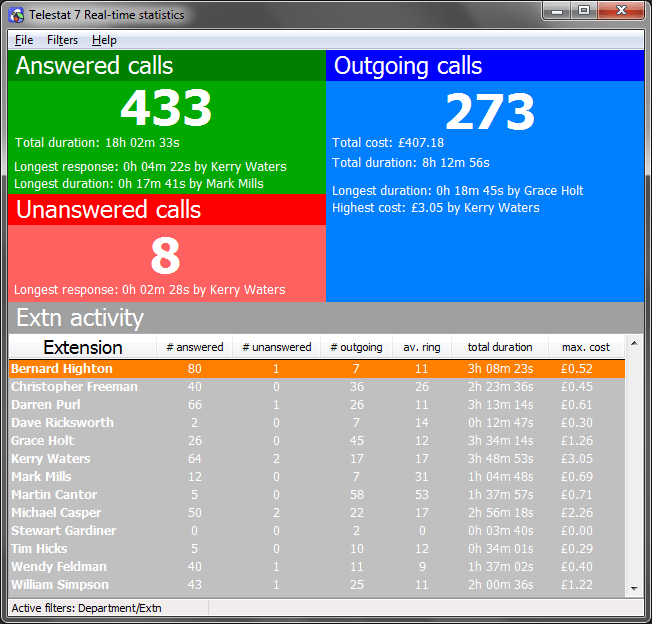The image size is (652, 624).
Task: Select the Tim Hicks row
Action: [317, 549]
